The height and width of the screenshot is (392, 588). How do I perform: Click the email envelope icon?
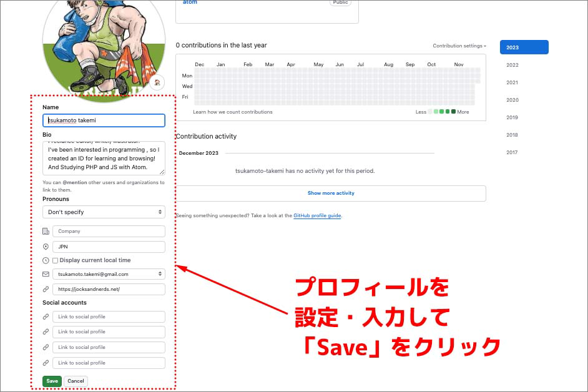click(45, 273)
